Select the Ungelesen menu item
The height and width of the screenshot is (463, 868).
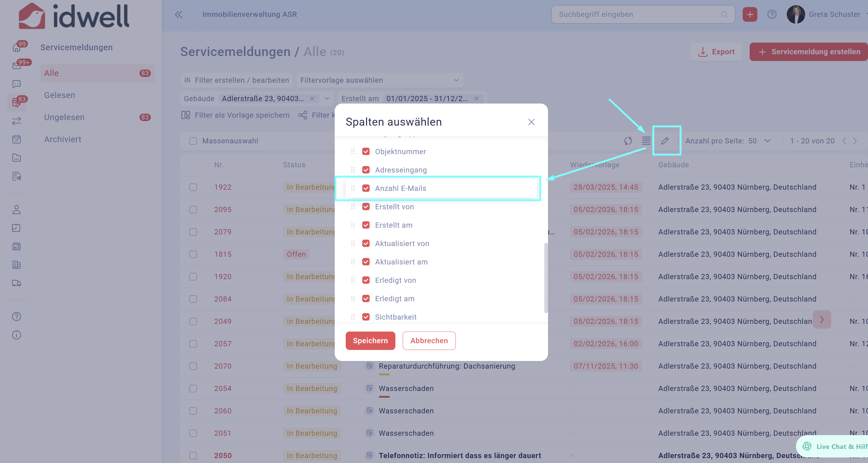64,117
